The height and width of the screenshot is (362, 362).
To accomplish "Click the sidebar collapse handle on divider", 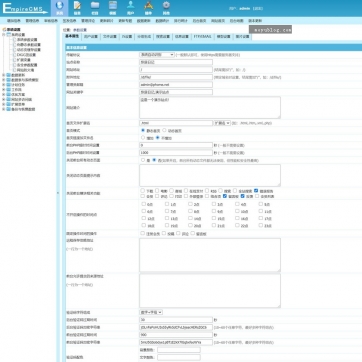I will 58,193.
